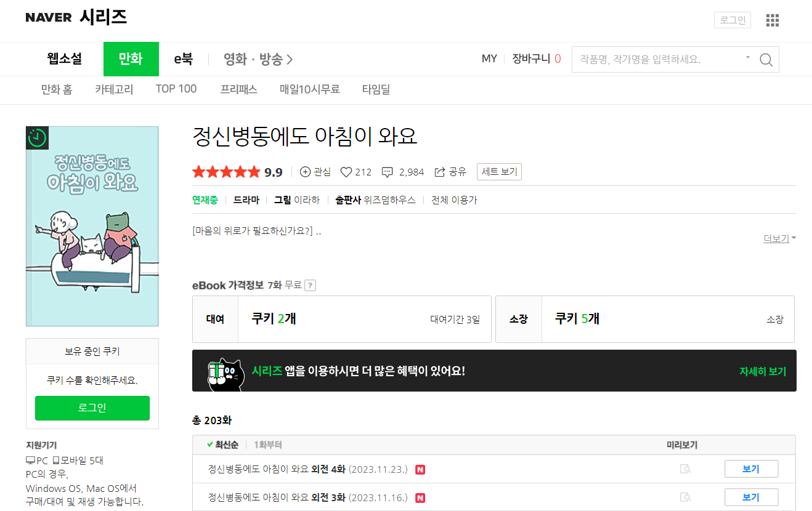Click the 총 203화 count text

[x=212, y=420]
